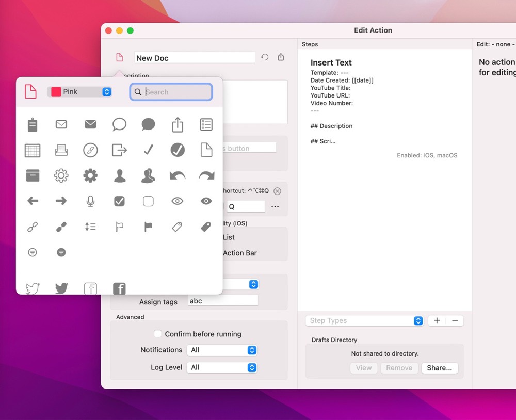Pick the single person silhouette icon
This screenshot has width=516, height=420.
[120, 175]
